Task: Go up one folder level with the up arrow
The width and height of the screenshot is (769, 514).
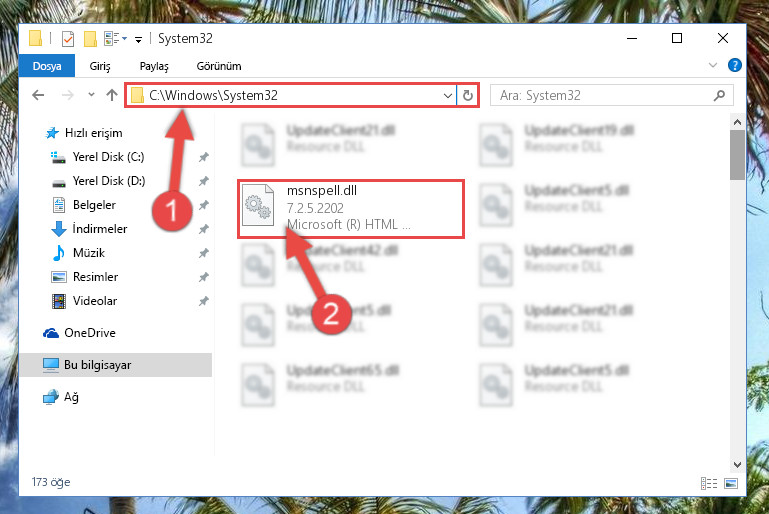Action: pos(112,95)
